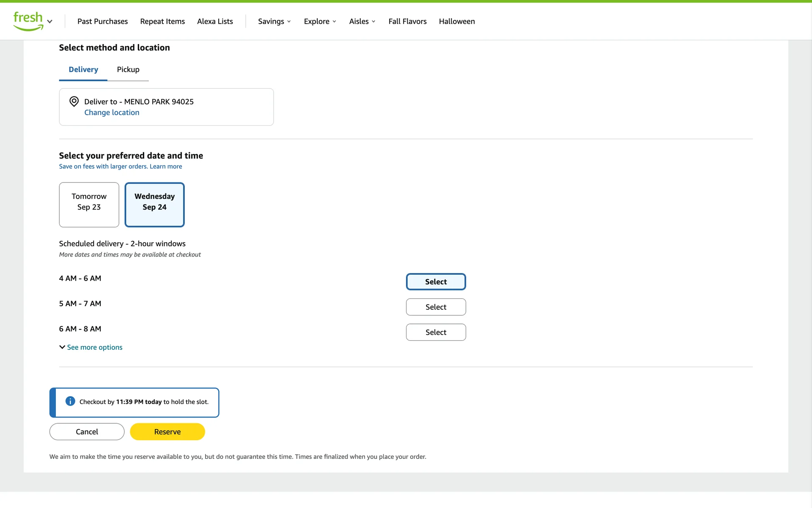The image size is (812, 508).
Task: Click the Change location link
Action: (x=112, y=113)
